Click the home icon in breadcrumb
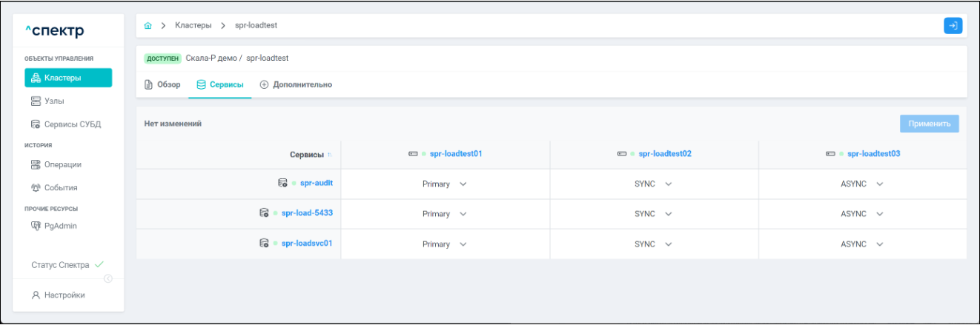 148,26
